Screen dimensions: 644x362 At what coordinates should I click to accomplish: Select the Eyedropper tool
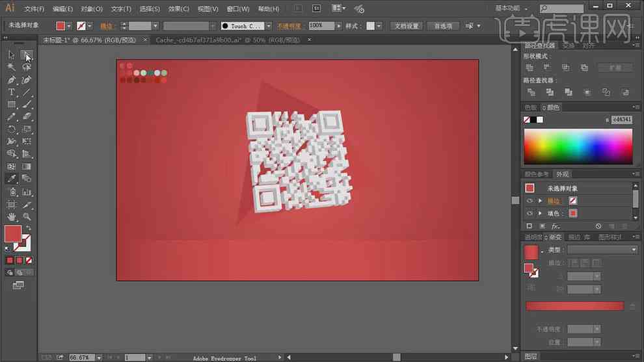[11, 179]
